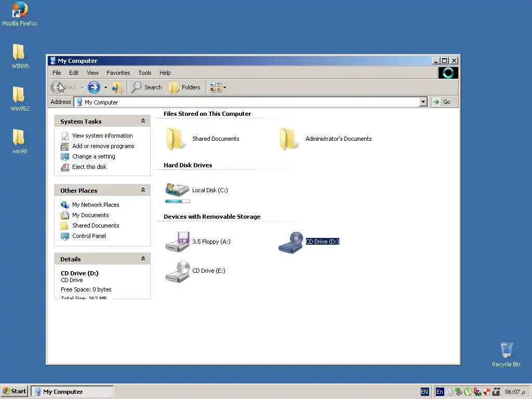The height and width of the screenshot is (399, 532).
Task: Open Shared Documents in Other Places
Action: click(x=96, y=225)
